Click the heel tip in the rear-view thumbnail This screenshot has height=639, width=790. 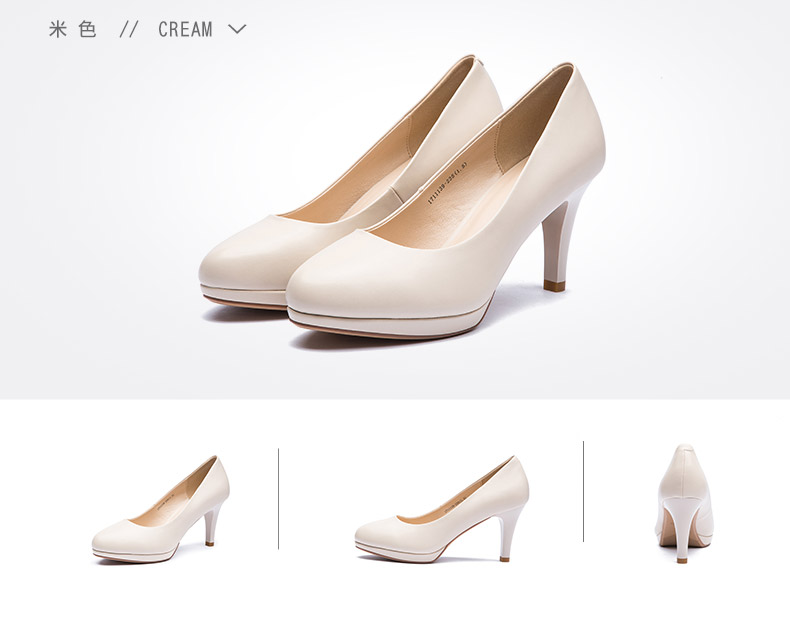coord(682,557)
